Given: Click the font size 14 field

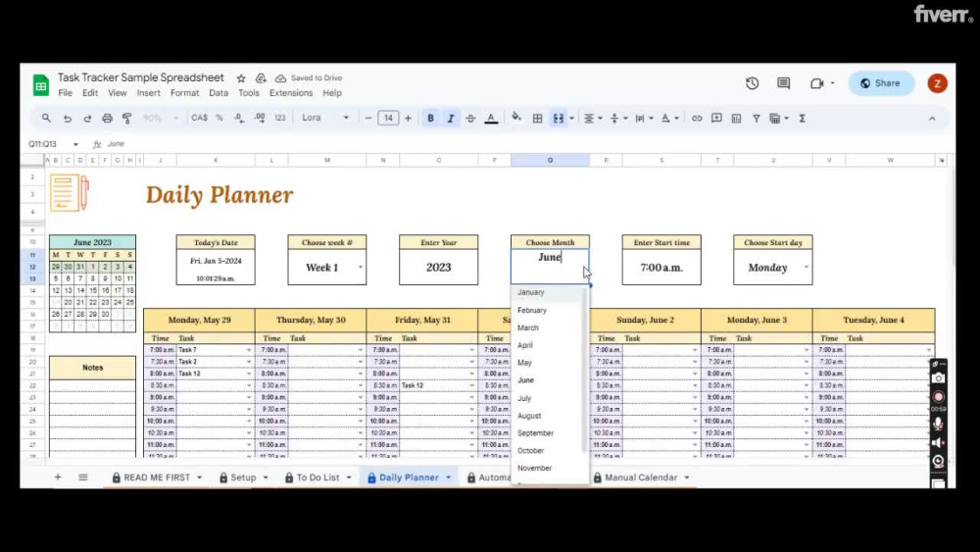Looking at the screenshot, I should [x=388, y=119].
